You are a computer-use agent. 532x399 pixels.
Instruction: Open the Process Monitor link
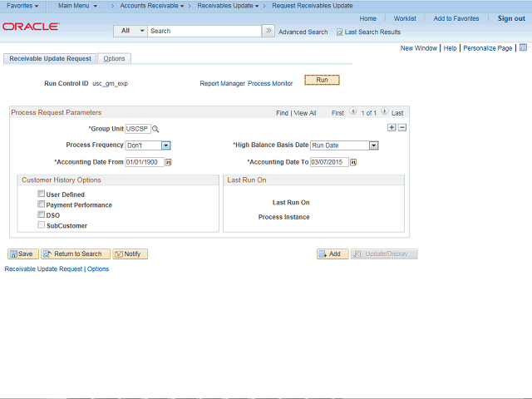[270, 83]
